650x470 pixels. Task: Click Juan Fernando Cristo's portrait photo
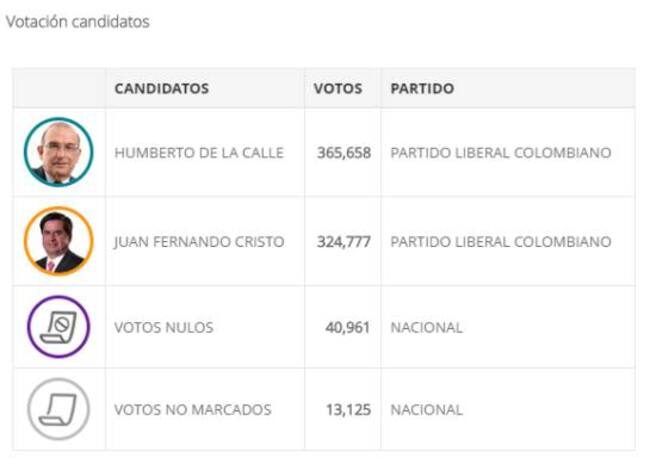click(58, 241)
